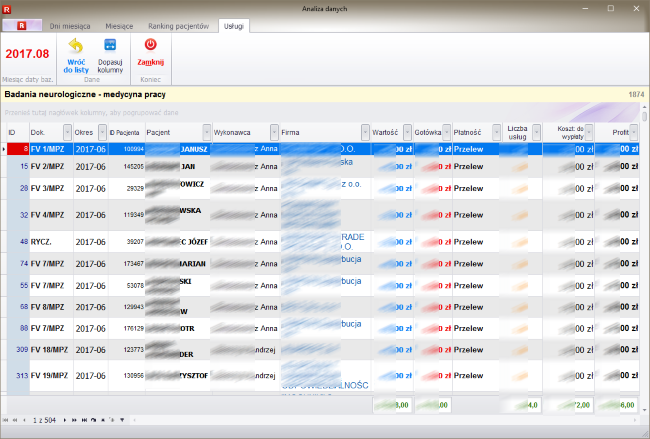The height and width of the screenshot is (439, 650).
Task: Expand the Wykonawca column filter dropdown
Action: (x=274, y=132)
